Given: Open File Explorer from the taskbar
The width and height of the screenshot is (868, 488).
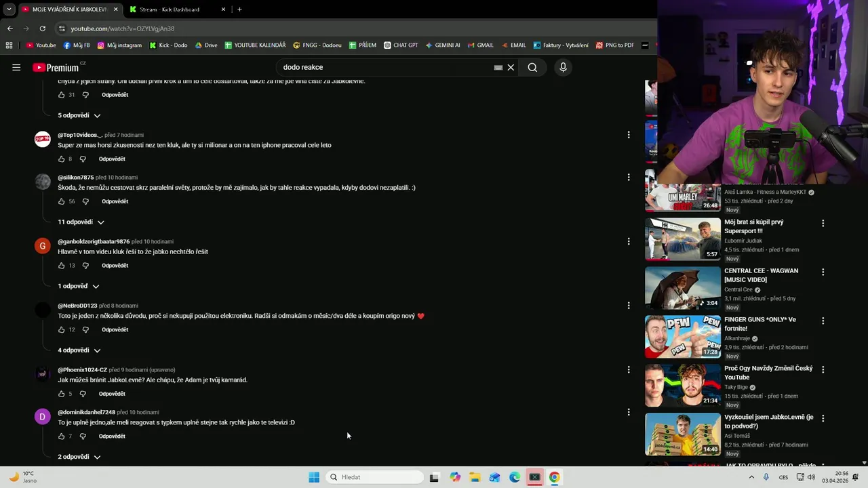Looking at the screenshot, I should pos(475,477).
